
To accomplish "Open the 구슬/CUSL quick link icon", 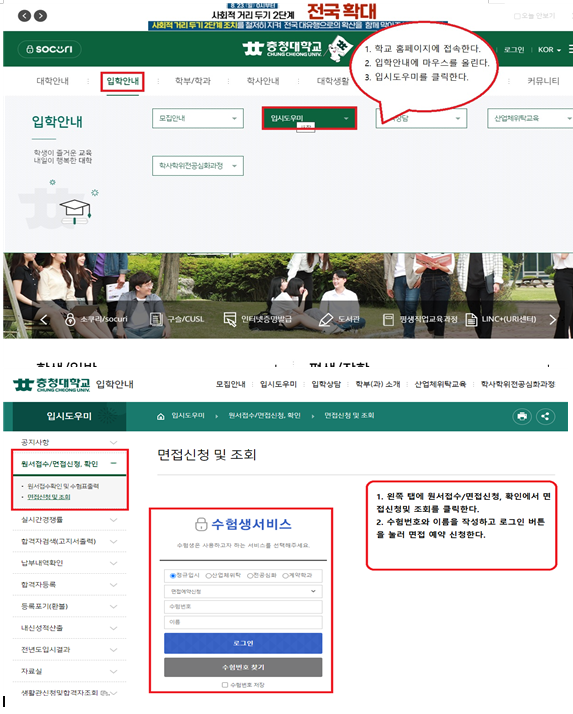I will 156,319.
